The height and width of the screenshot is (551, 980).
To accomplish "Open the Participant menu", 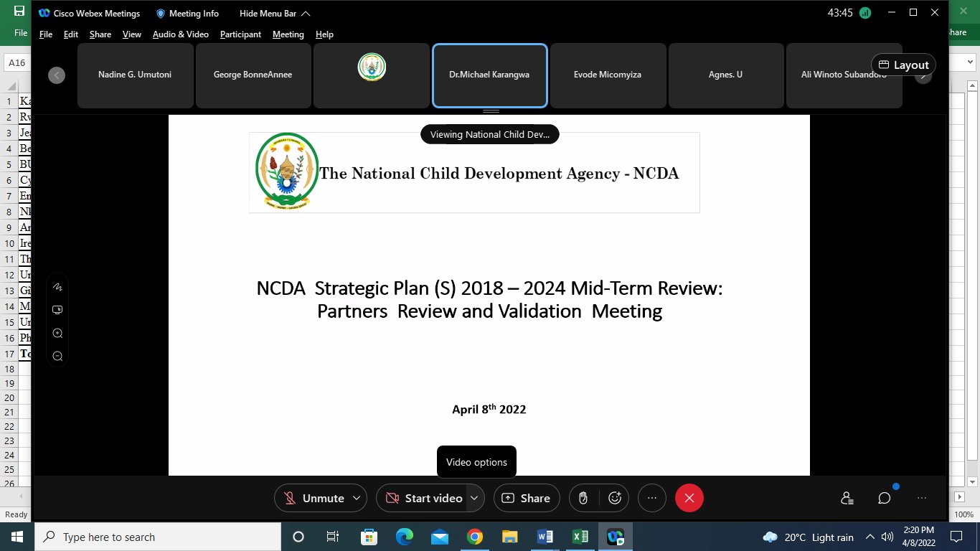I will pyautogui.click(x=240, y=34).
